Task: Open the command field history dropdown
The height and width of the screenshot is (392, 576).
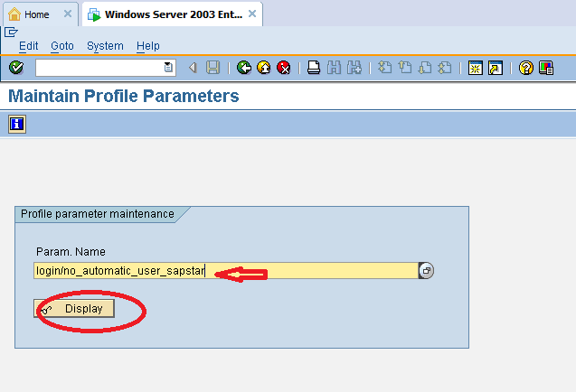Action: (x=168, y=68)
